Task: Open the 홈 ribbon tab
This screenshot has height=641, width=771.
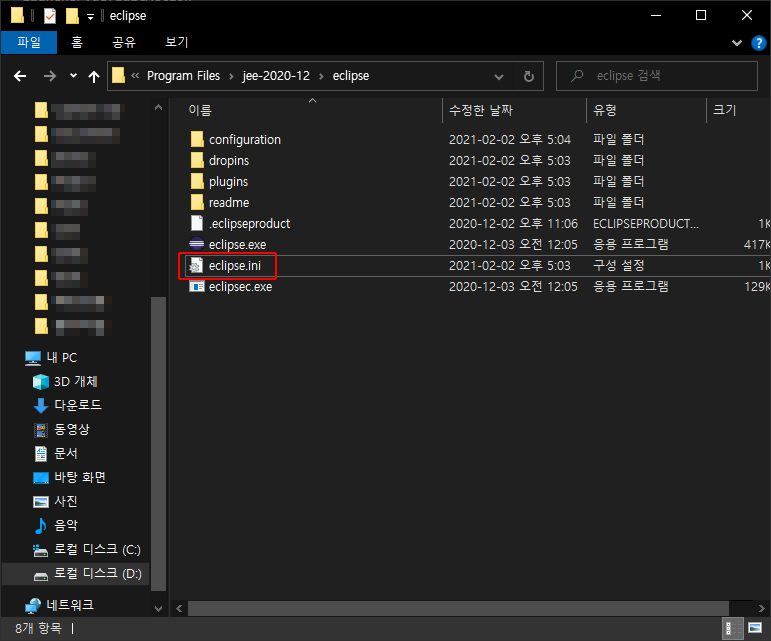Action: pyautogui.click(x=77, y=42)
